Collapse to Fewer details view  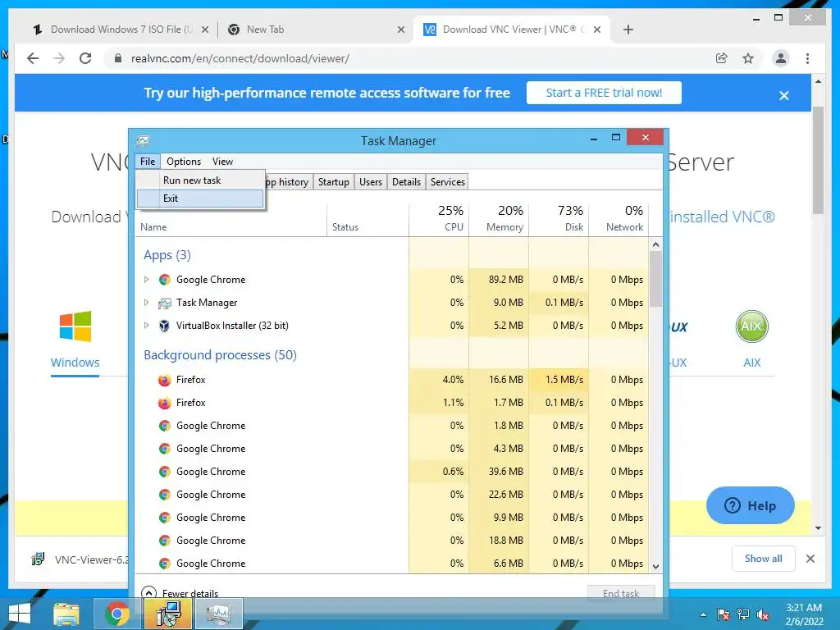click(180, 593)
